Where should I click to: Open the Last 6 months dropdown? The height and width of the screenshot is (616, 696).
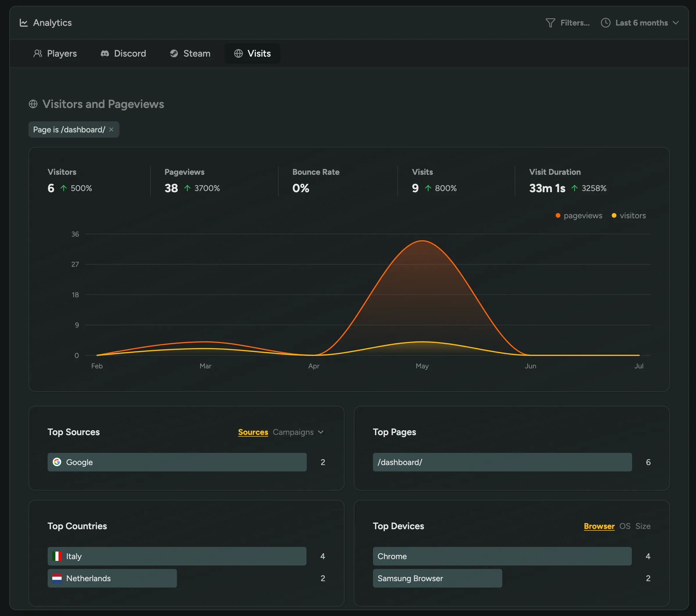point(641,23)
